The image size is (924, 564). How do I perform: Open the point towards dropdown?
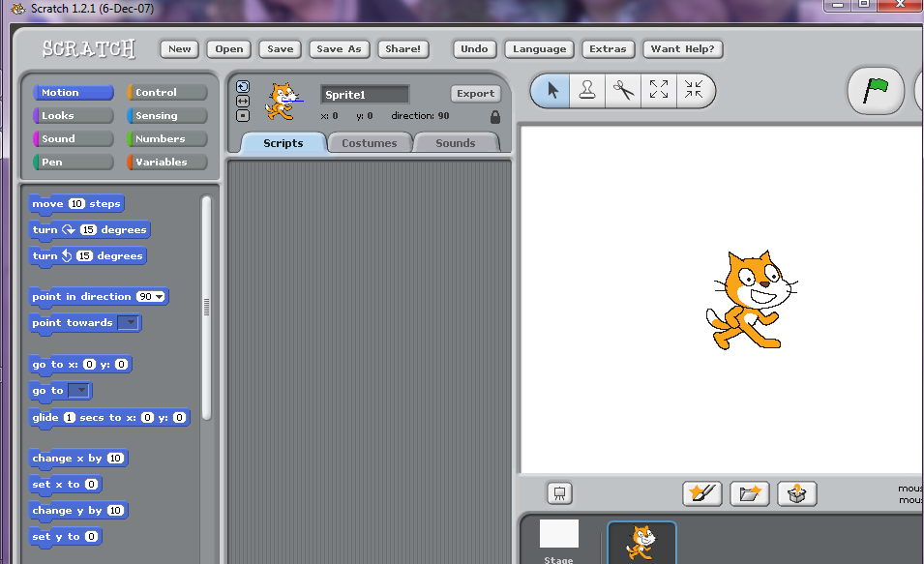(x=129, y=323)
